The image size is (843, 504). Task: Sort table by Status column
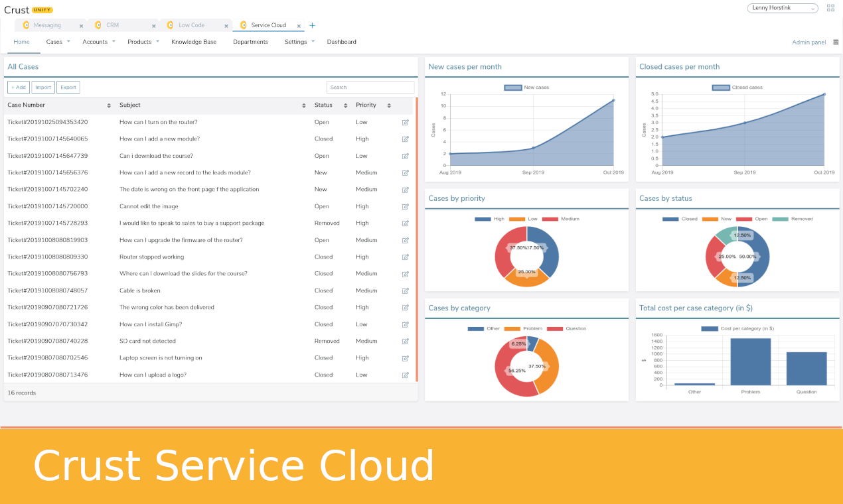pyautogui.click(x=346, y=105)
